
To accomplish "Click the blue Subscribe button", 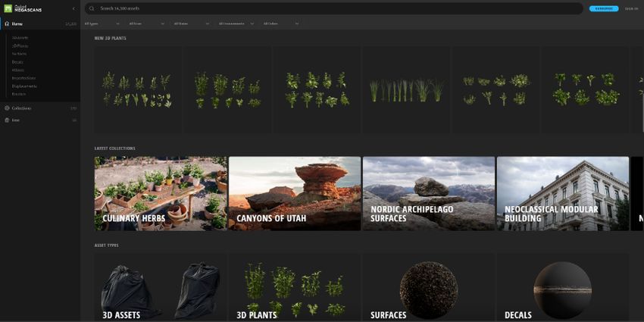I will click(604, 8).
